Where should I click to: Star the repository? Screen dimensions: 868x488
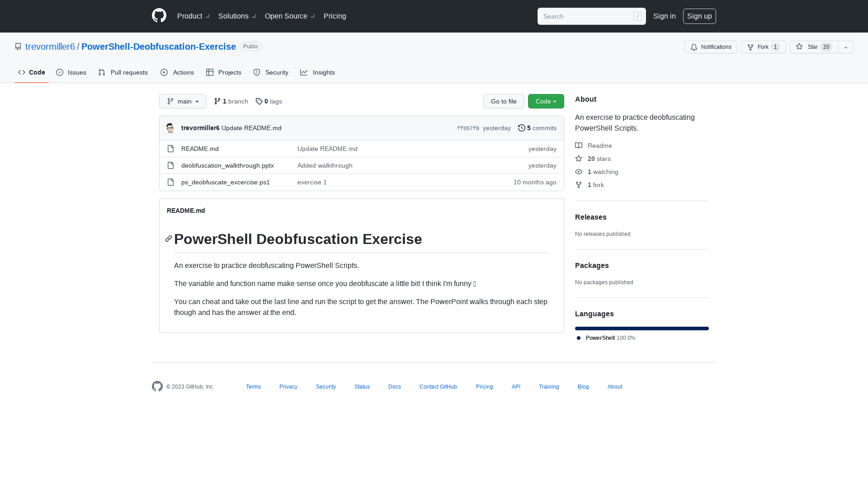(814, 47)
